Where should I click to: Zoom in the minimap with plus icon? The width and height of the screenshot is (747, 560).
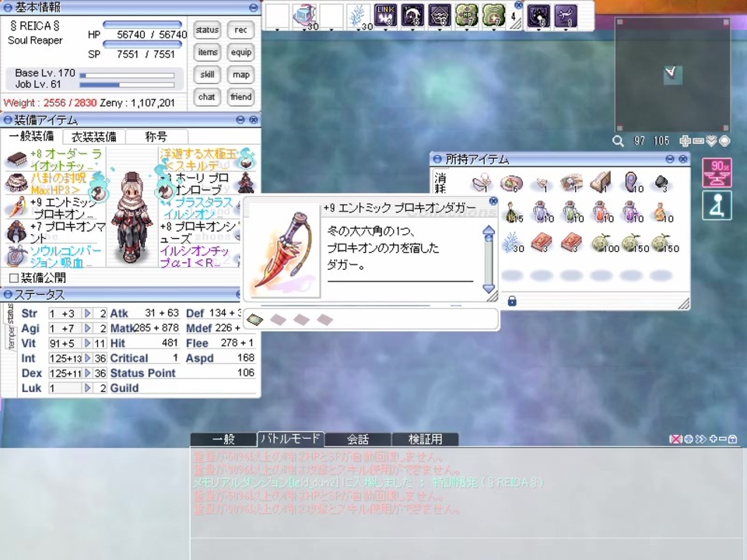point(685,141)
